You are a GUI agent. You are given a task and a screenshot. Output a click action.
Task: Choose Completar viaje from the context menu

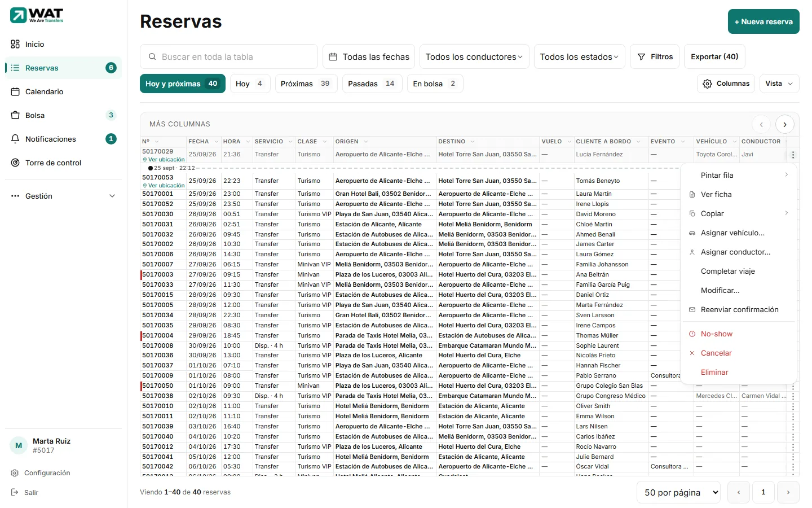point(739,271)
